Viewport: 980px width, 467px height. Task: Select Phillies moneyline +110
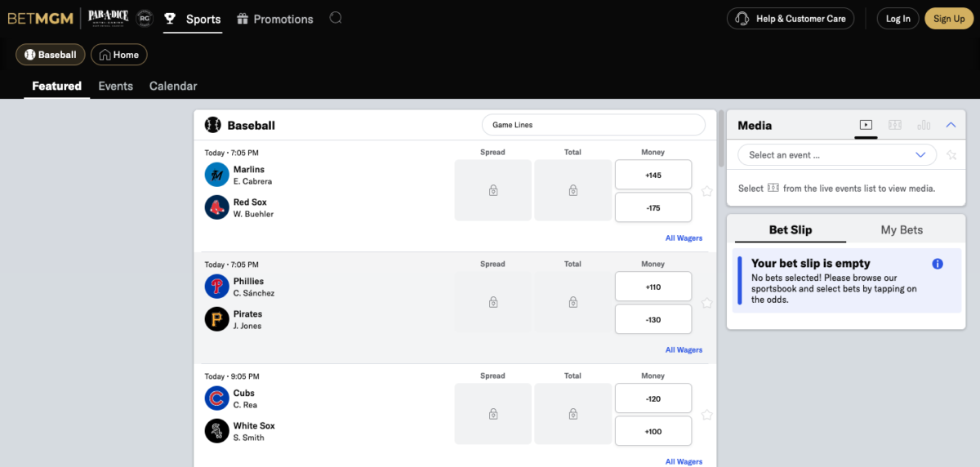(653, 287)
